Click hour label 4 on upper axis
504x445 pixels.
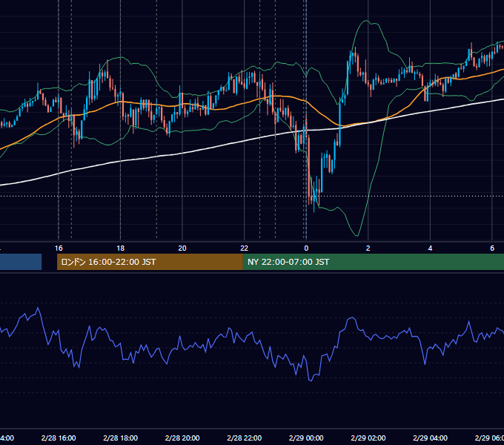(x=430, y=248)
